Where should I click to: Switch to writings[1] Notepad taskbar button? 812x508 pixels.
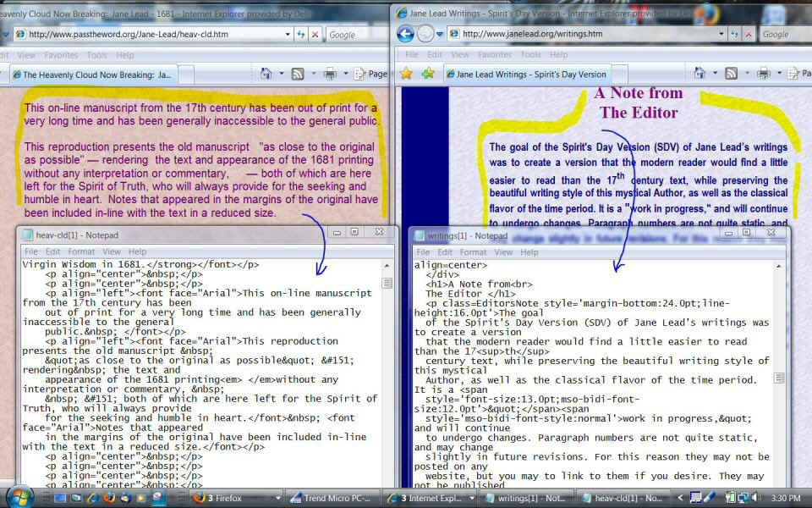click(527, 498)
